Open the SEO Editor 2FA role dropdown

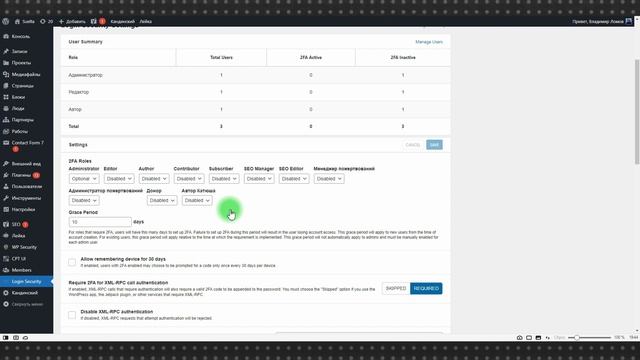point(294,179)
